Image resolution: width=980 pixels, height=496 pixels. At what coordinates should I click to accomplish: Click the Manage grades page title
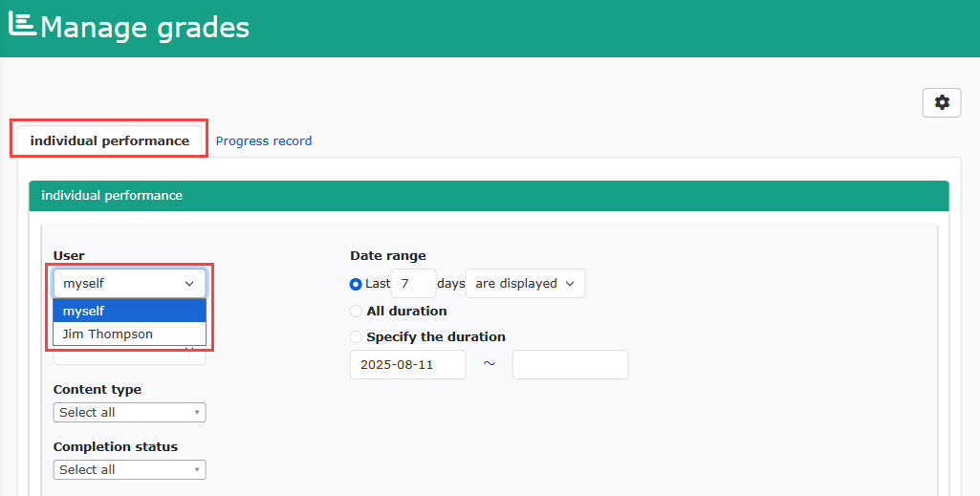tap(145, 28)
